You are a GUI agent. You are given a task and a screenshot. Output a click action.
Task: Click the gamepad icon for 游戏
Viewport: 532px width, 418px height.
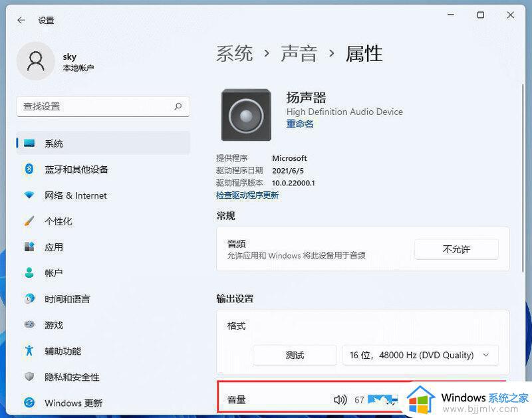29,324
